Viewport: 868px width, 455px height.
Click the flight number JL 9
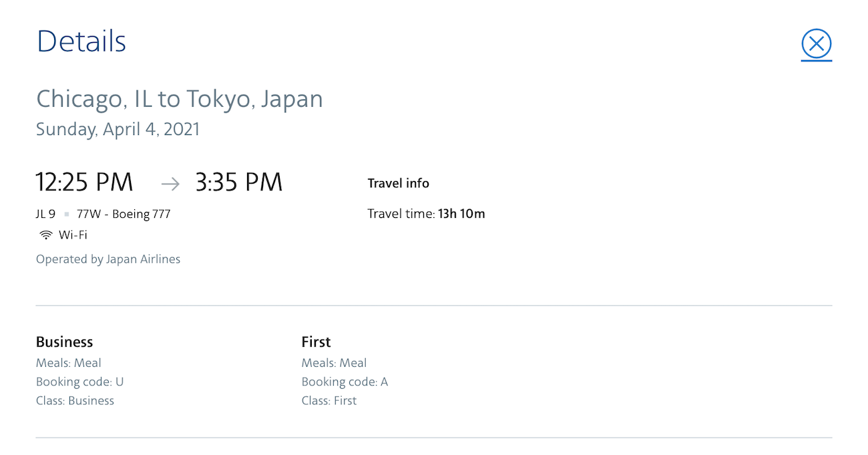[47, 214]
